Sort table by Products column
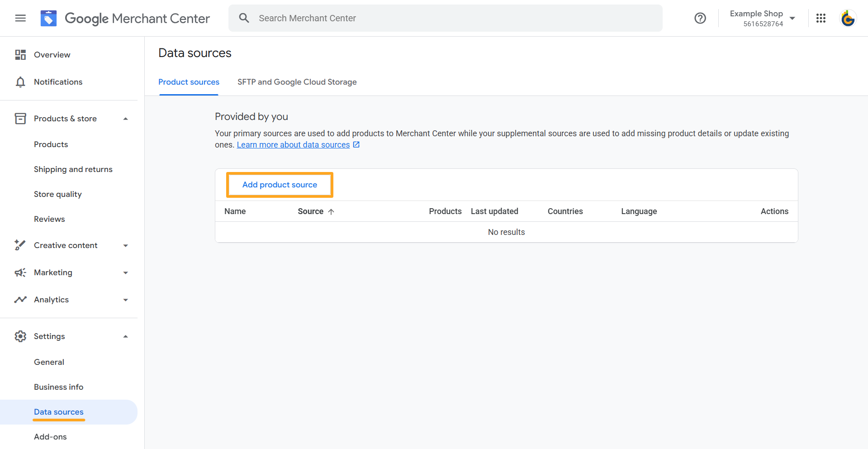 (445, 211)
